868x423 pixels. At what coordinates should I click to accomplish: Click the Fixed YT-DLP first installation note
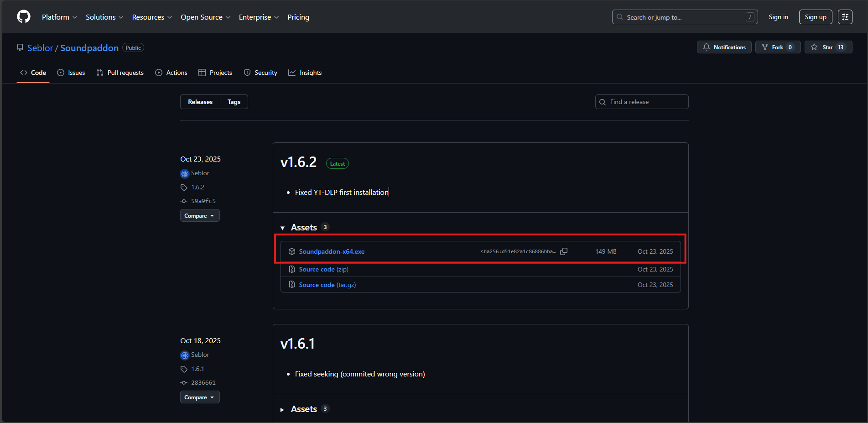pyautogui.click(x=342, y=192)
